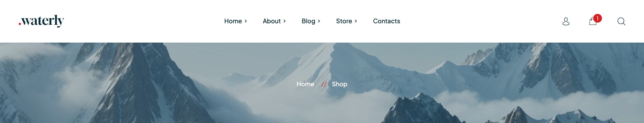Expand the Home menu chevron
The width and height of the screenshot is (644, 123).
[x=246, y=21]
